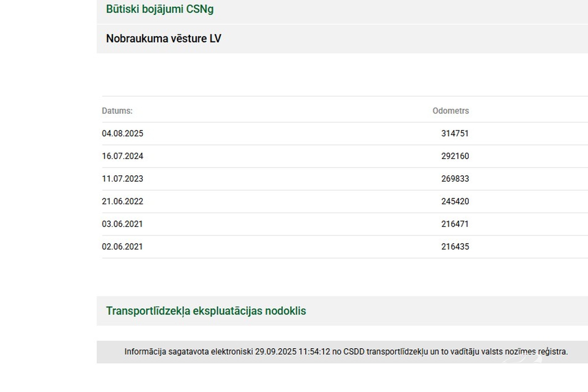Click the word CSDD in footer notice

coord(354,352)
